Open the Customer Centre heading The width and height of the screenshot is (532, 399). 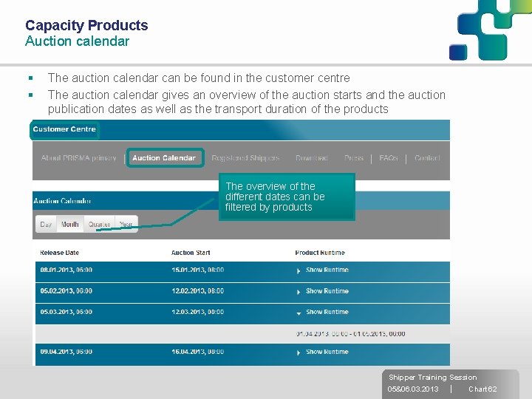[64, 129]
